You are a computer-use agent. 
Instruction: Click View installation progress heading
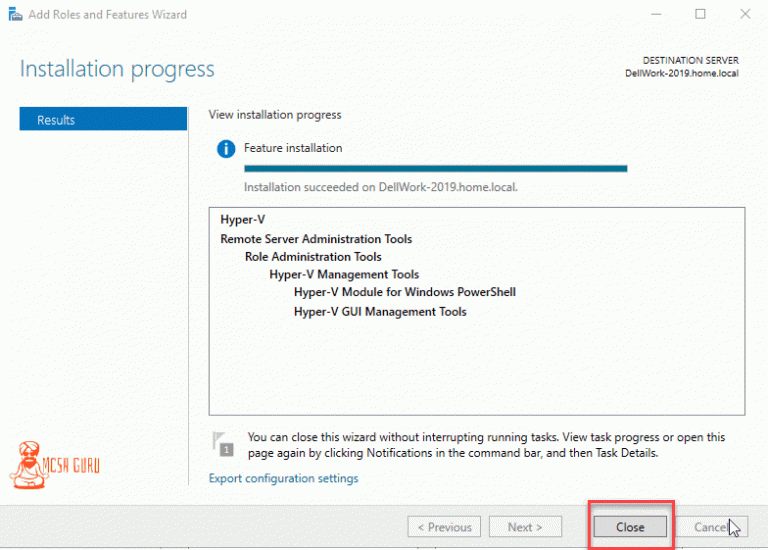tap(275, 115)
